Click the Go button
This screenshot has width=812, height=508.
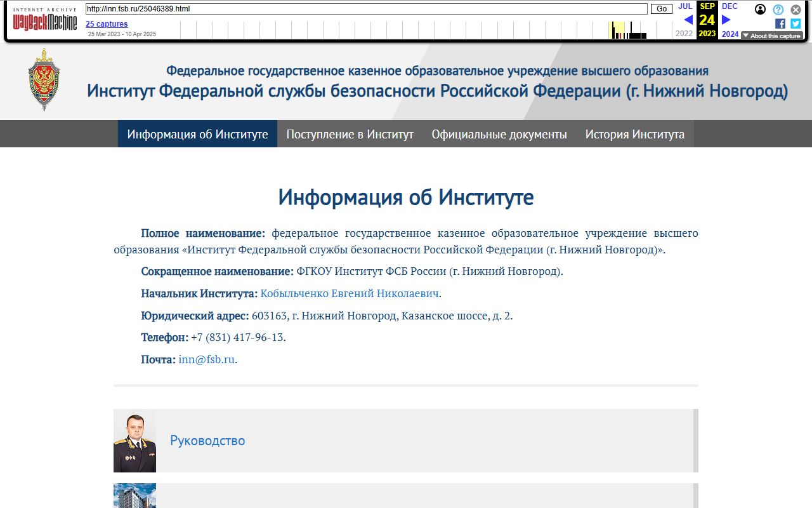[662, 9]
